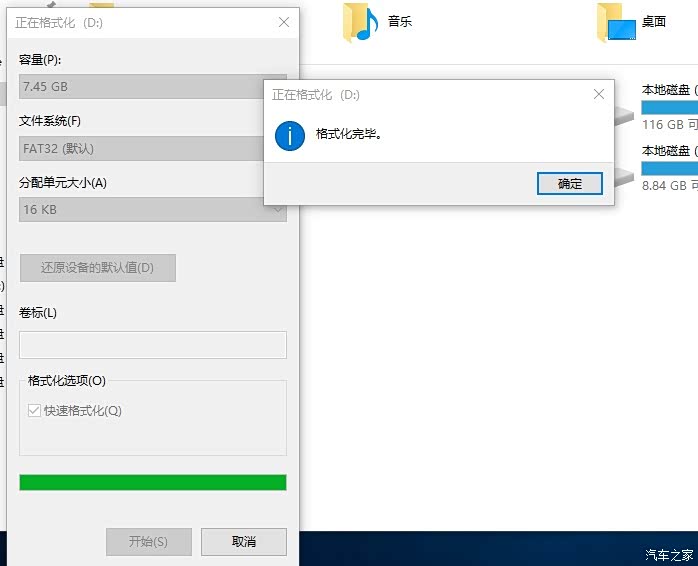Select local disk with 116 GB free
The image size is (698, 566).
670,107
